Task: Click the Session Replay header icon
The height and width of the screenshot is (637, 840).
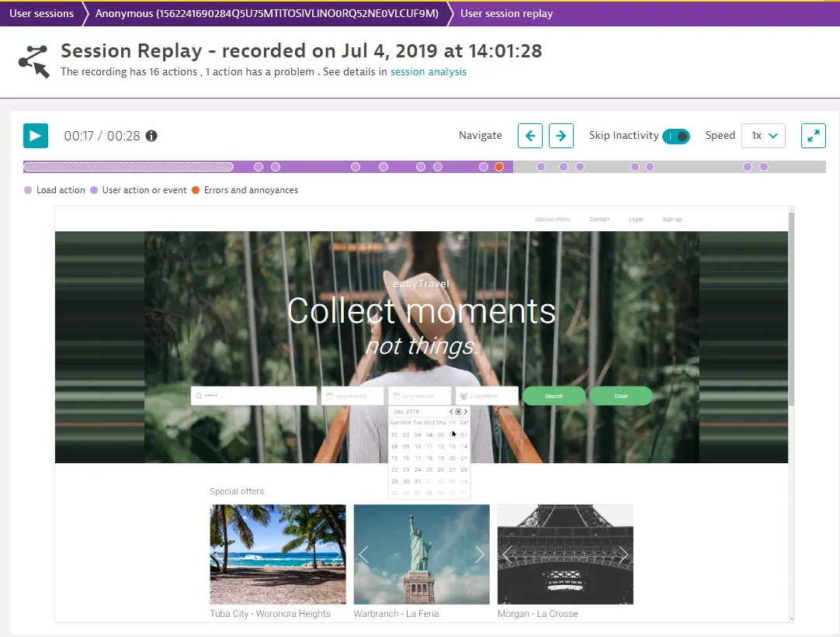Action: point(33,61)
